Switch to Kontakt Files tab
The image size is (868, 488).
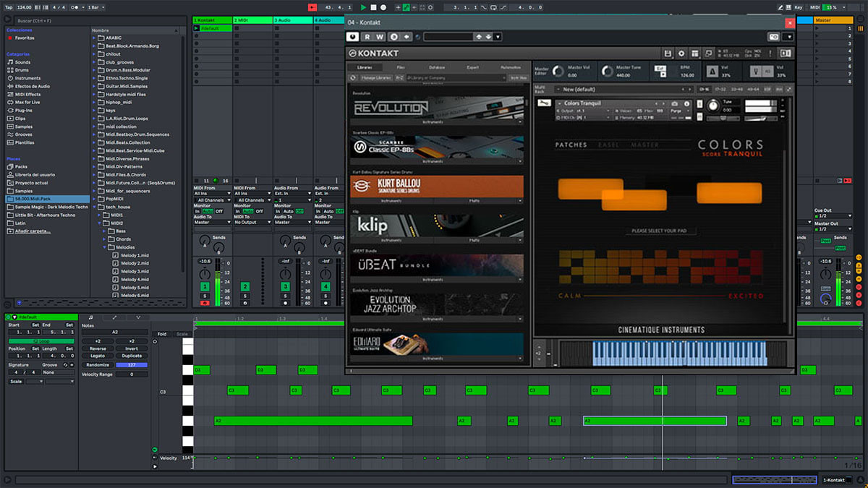[401, 67]
